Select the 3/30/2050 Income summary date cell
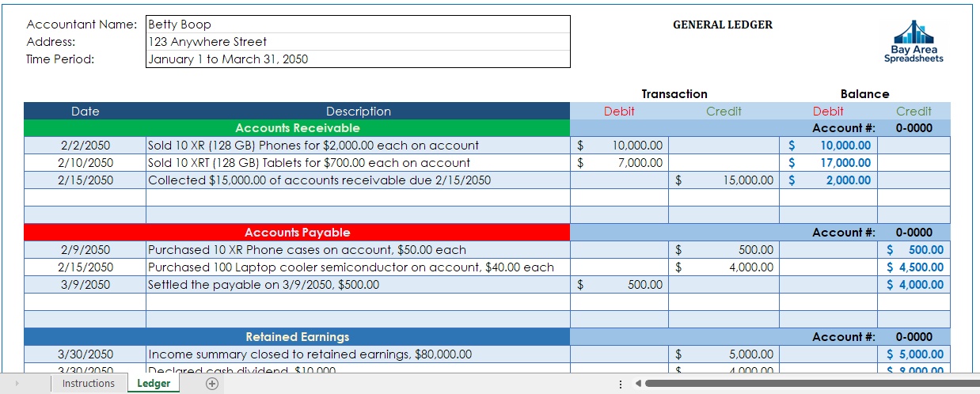 tap(85, 354)
